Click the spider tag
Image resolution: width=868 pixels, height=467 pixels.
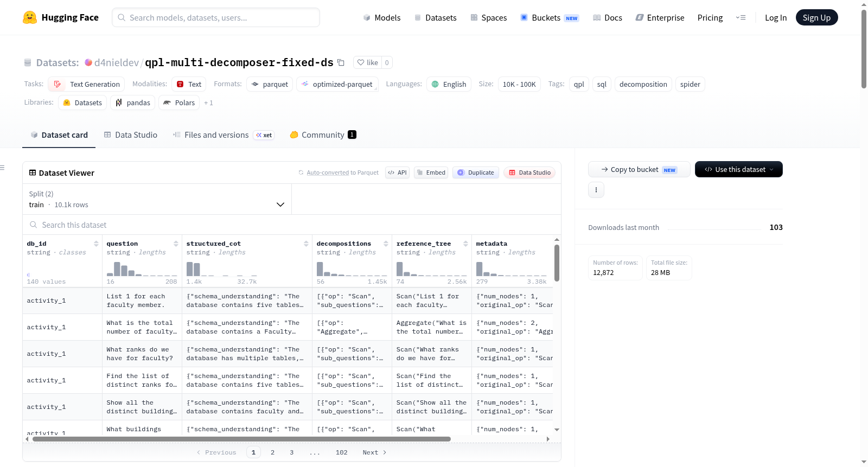click(x=690, y=84)
